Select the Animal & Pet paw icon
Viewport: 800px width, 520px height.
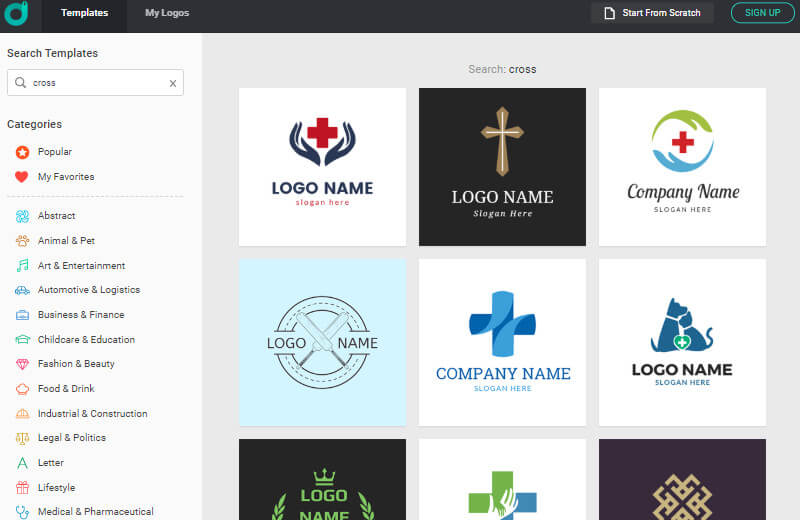[x=22, y=241]
